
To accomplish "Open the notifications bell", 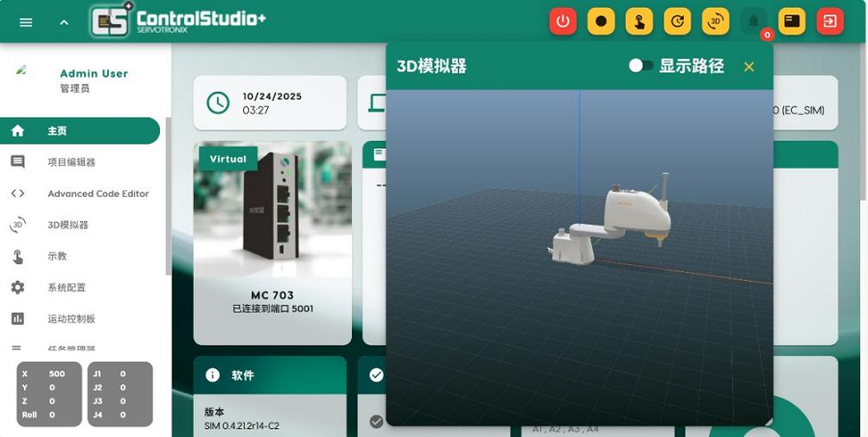I will click(x=754, y=21).
